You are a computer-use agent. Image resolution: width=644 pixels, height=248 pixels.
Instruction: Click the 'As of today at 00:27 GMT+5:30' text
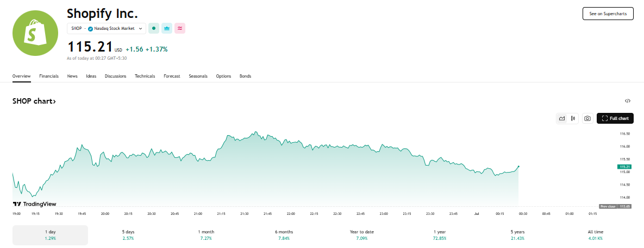[97, 58]
